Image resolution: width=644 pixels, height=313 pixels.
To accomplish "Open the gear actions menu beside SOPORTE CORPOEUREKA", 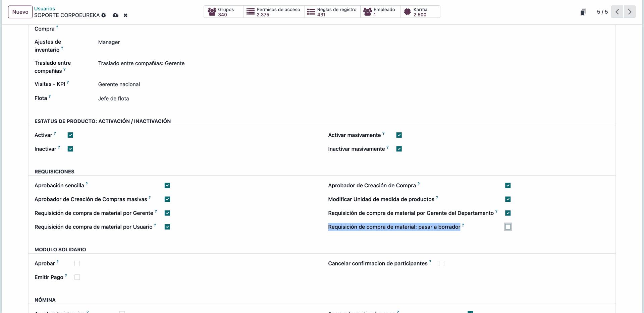I will (104, 15).
